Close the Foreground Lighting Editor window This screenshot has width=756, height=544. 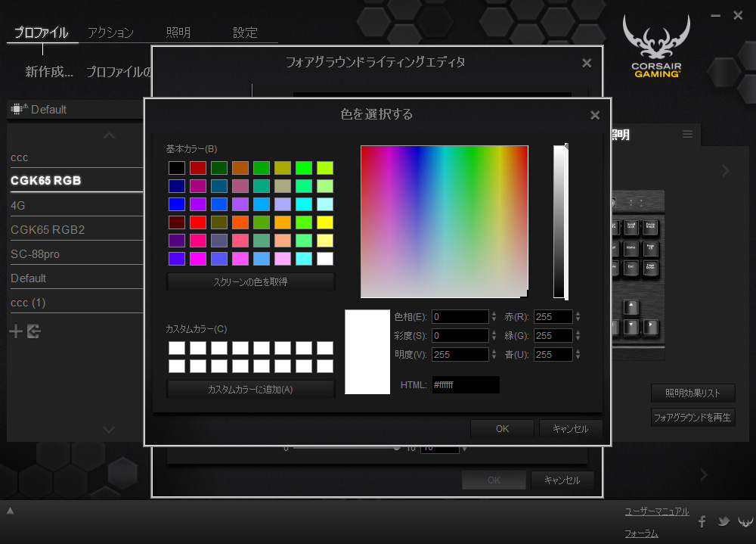click(x=587, y=63)
